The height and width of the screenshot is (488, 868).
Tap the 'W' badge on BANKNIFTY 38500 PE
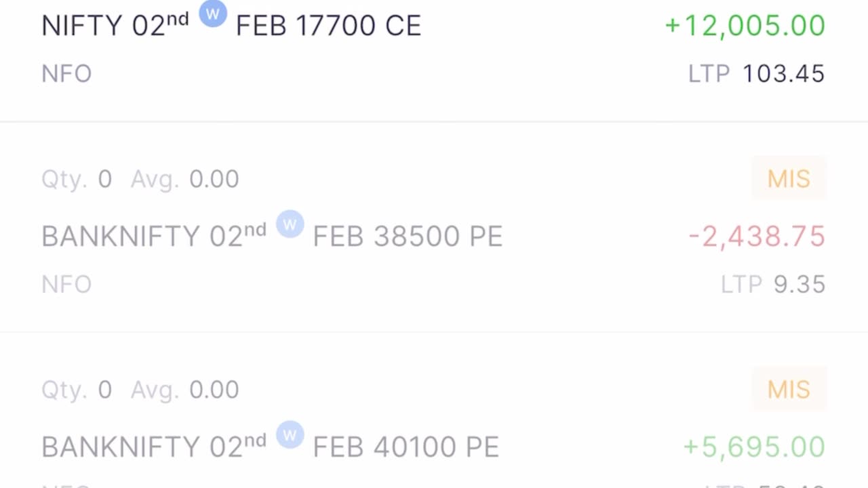coord(290,224)
